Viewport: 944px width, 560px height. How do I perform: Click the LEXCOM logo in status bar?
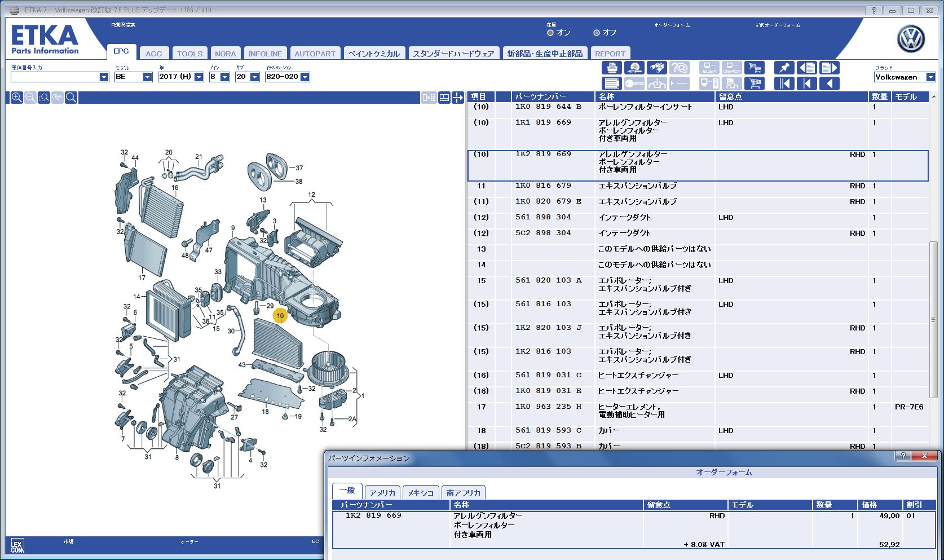[x=17, y=546]
